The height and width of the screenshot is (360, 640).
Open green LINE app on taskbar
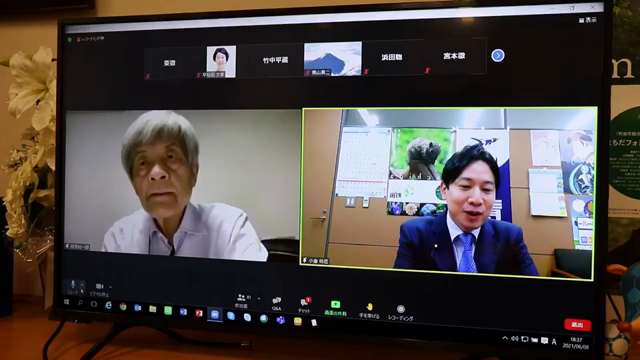click(x=168, y=310)
